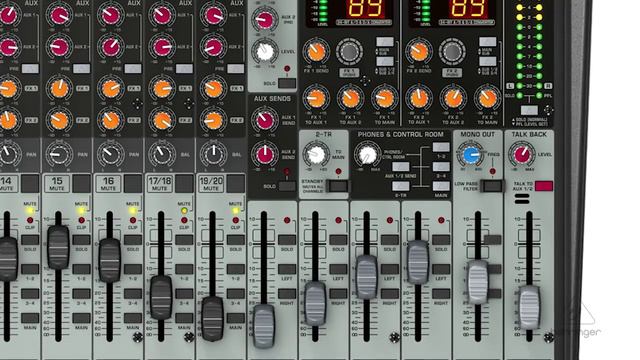Toggle FX 2 MAIN/SUB routing switch

click(488, 42)
